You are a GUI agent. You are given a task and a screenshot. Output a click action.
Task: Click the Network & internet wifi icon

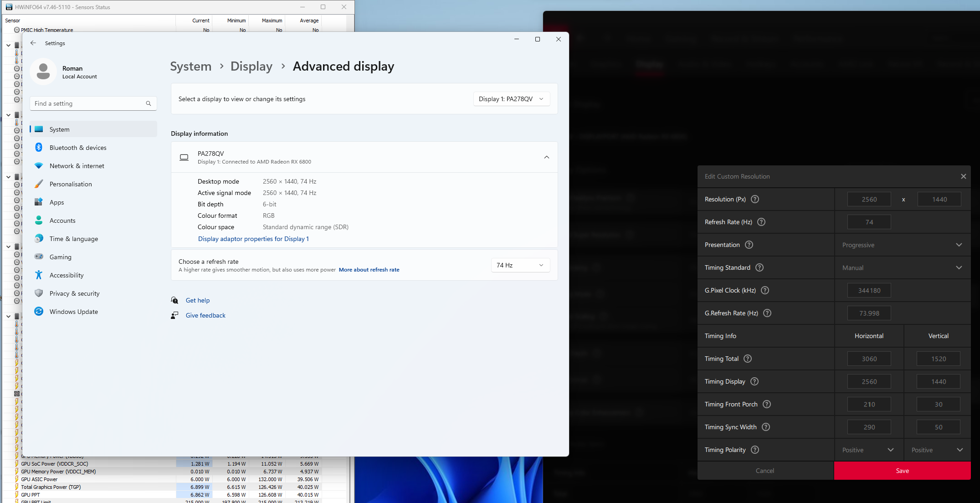point(39,166)
